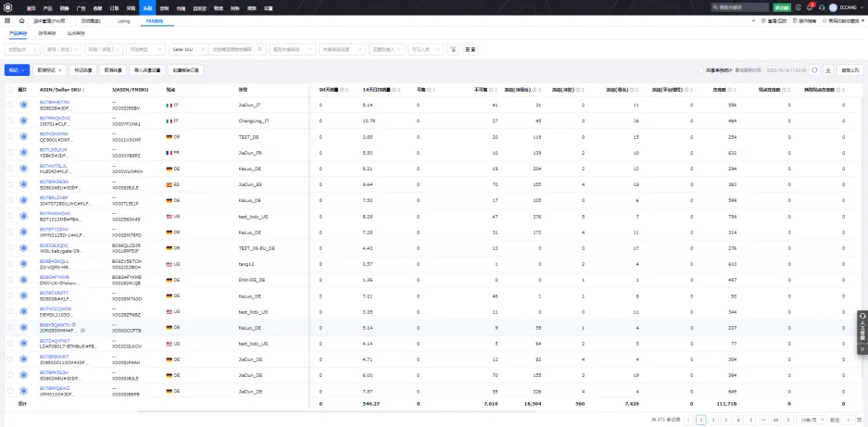Sort by the 可售 column sort arrows
Image resolution: width=868 pixels, height=427 pixels.
(x=434, y=89)
